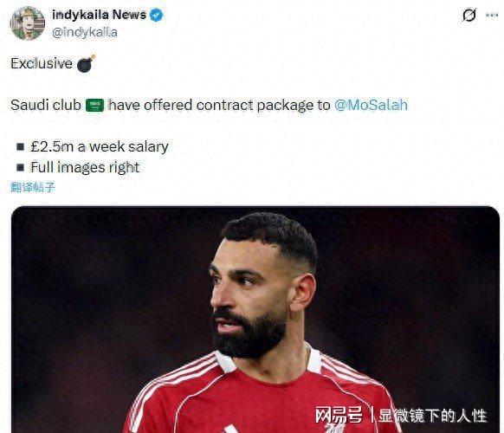Screen dimensions: 504x433
Task: Click the 显微镜下的人性 watermark text
Action: (x=433, y=416)
